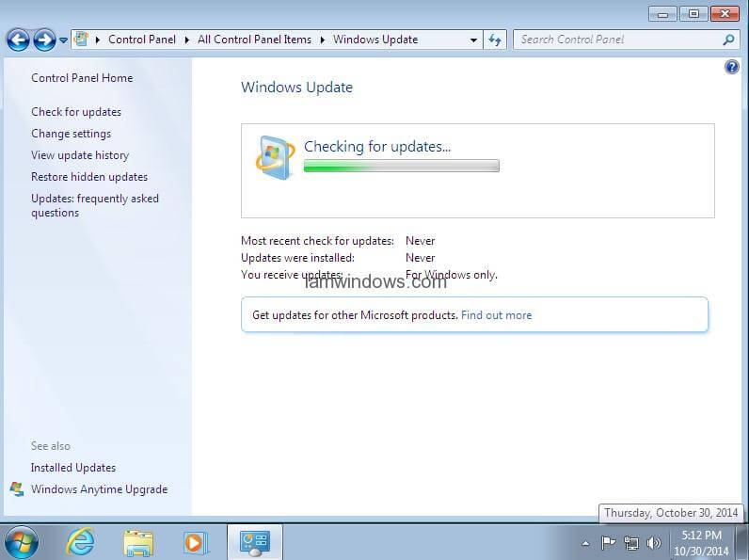Click the Updates were installed label
This screenshot has width=749, height=560.
click(x=297, y=258)
